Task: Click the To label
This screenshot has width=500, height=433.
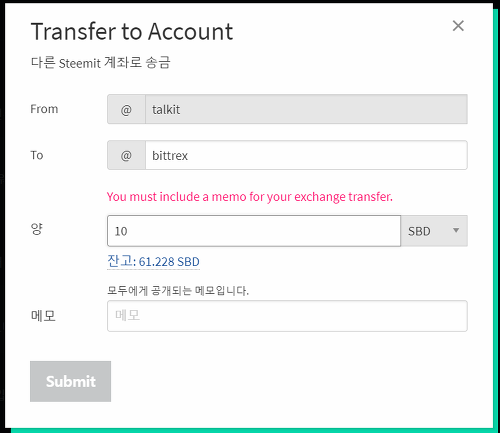Action: click(x=37, y=155)
